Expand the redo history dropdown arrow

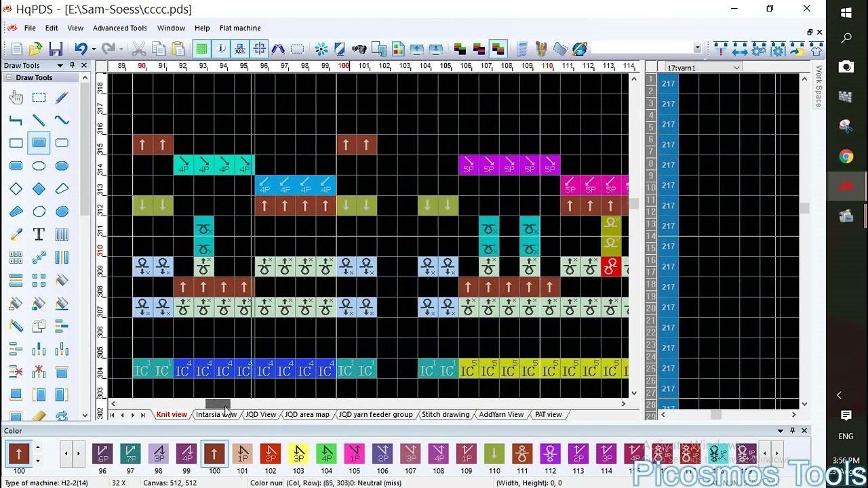[121, 49]
